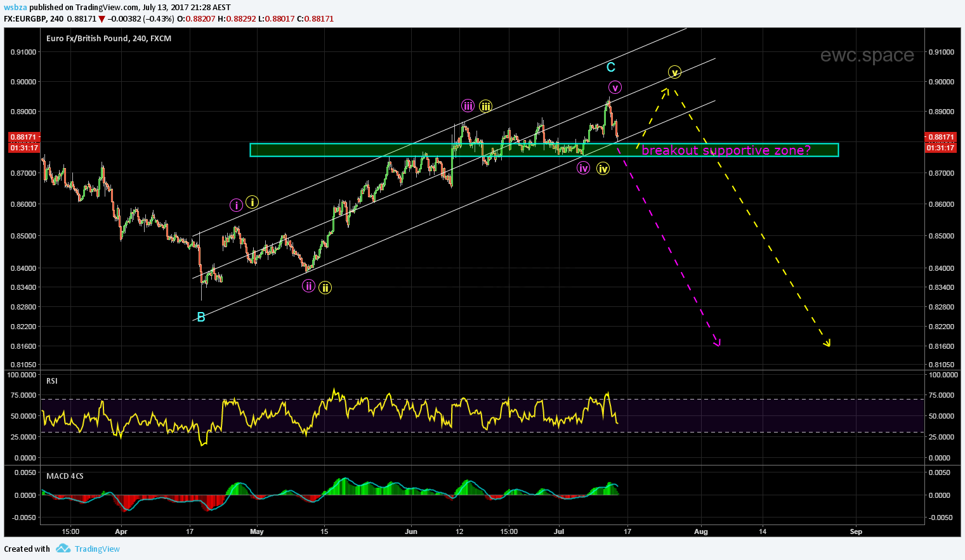Select the magenta circled i wave label
This screenshot has width=965, height=560.
click(236, 204)
